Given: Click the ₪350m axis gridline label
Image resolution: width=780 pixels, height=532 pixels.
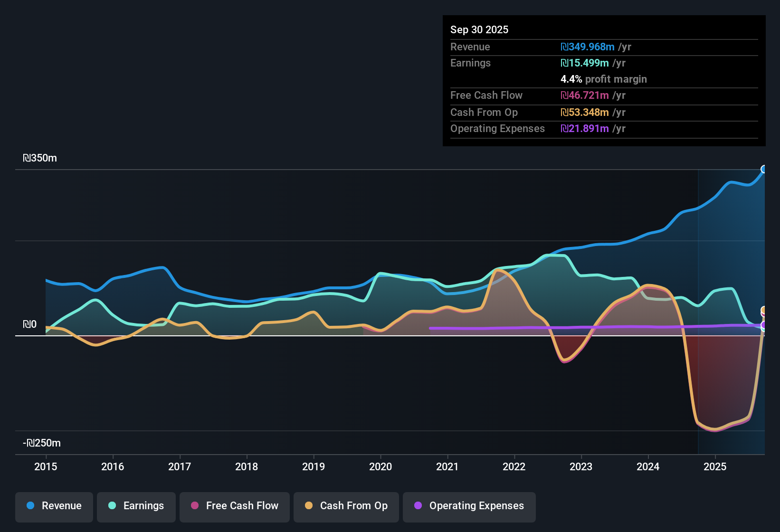Looking at the screenshot, I should [x=40, y=158].
